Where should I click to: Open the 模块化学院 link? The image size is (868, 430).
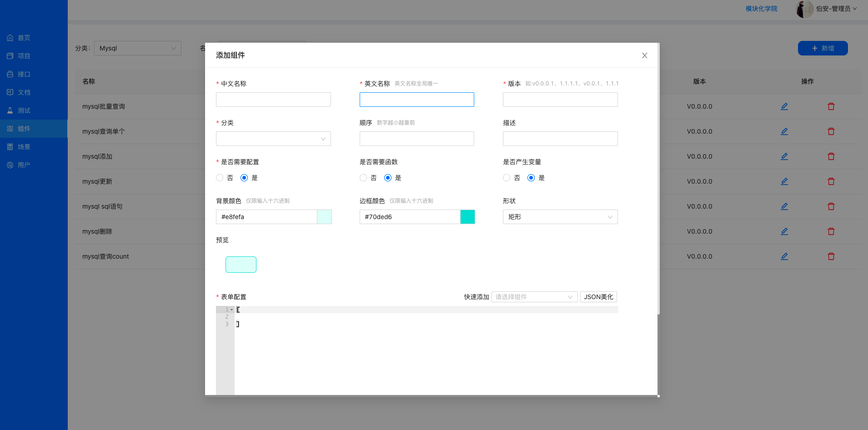tap(761, 9)
